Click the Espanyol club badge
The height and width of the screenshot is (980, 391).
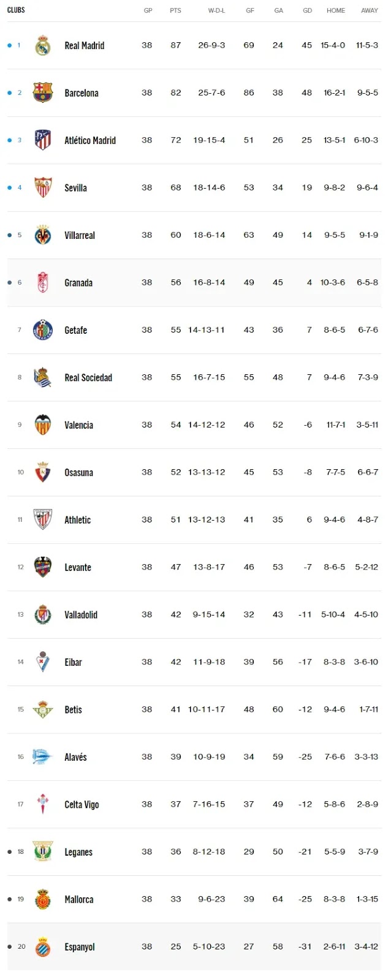pos(42,946)
